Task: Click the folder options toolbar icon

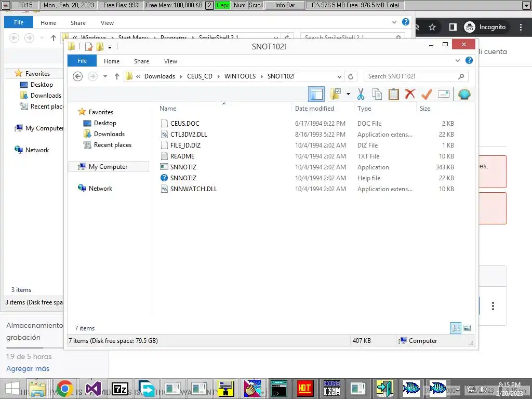Action: [x=336, y=94]
